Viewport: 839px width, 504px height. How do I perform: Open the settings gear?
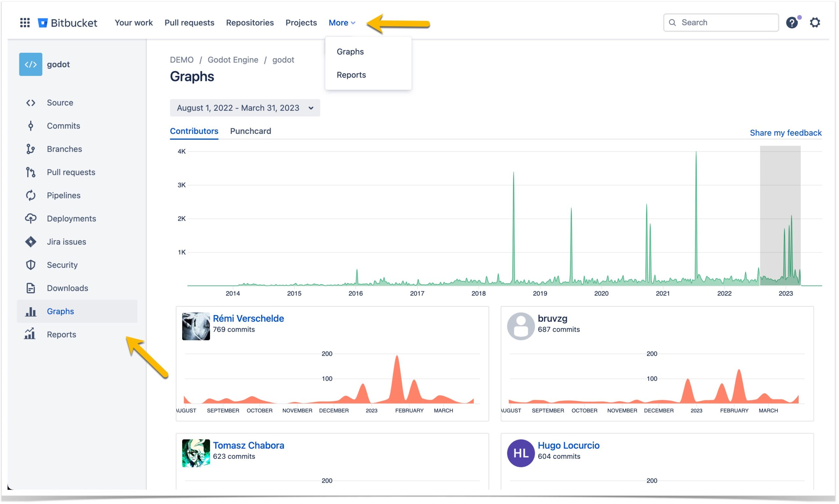tap(815, 22)
